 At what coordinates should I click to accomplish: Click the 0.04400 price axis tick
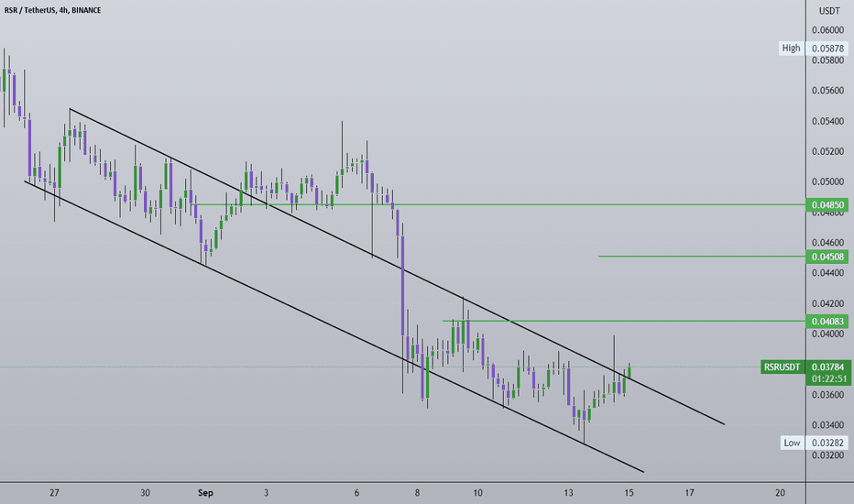pos(827,272)
